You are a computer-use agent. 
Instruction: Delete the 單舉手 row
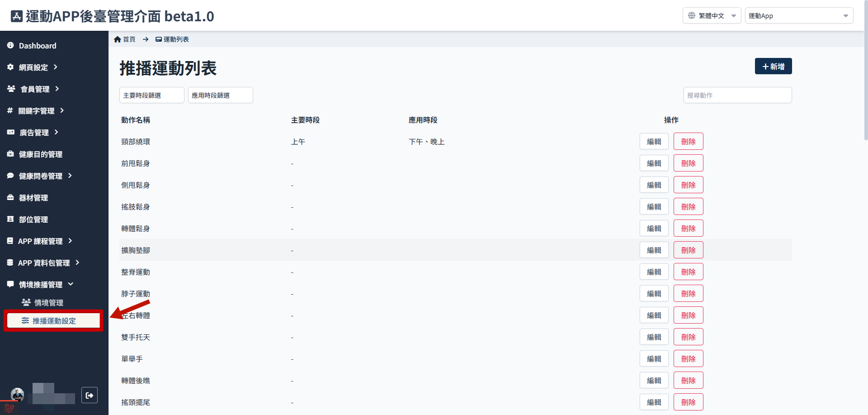tap(689, 358)
